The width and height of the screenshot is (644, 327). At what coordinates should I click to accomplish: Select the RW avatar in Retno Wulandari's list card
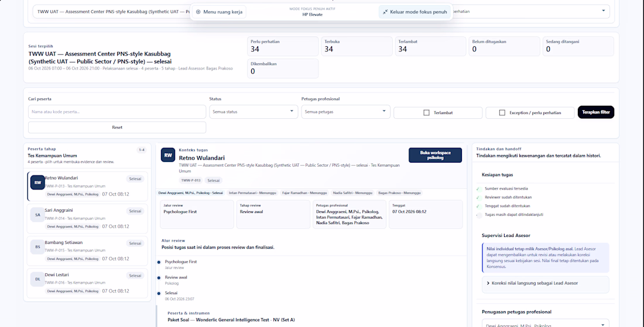pos(37,183)
